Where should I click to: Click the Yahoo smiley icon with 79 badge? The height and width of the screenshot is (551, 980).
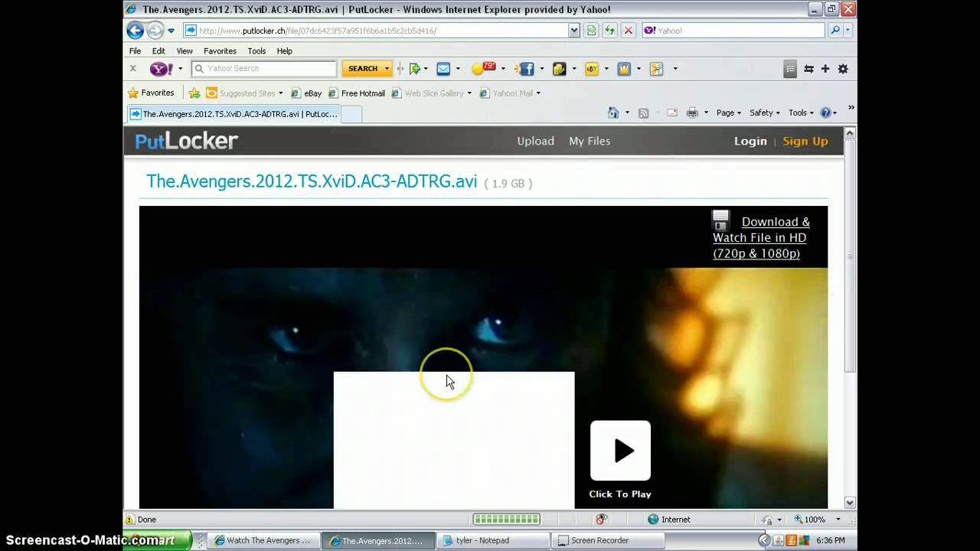point(483,69)
